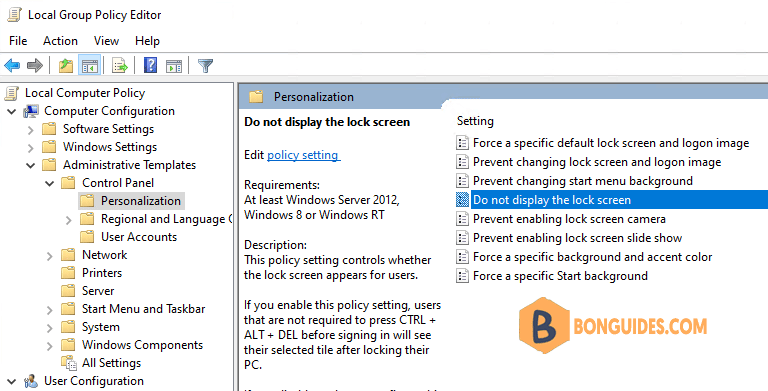
Task: Click the Export List toolbar icon
Action: 120,65
